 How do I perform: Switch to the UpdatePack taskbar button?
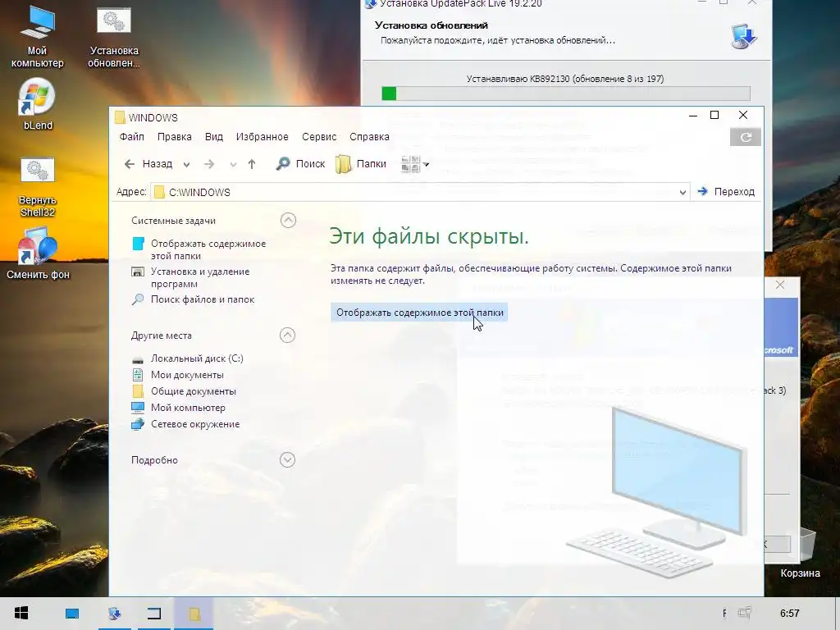115,614
